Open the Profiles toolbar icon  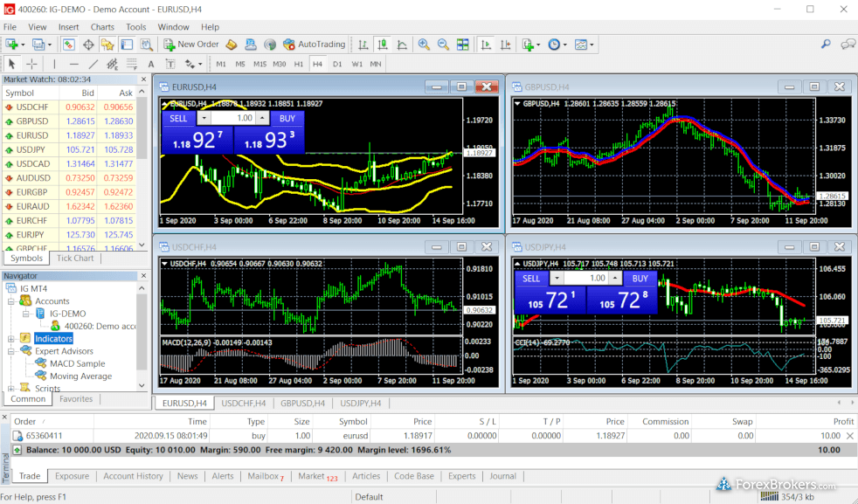pos(38,45)
